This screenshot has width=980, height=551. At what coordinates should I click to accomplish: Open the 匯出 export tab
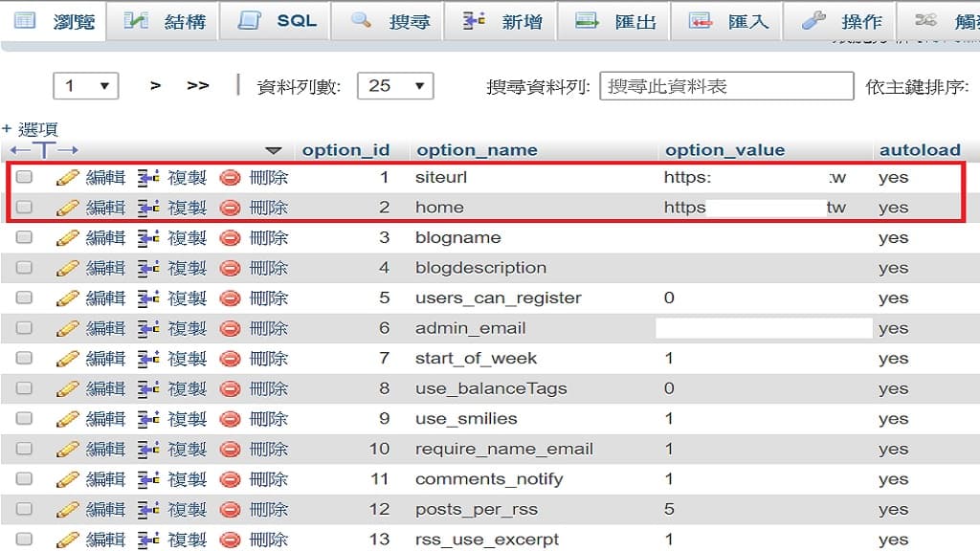(614, 21)
